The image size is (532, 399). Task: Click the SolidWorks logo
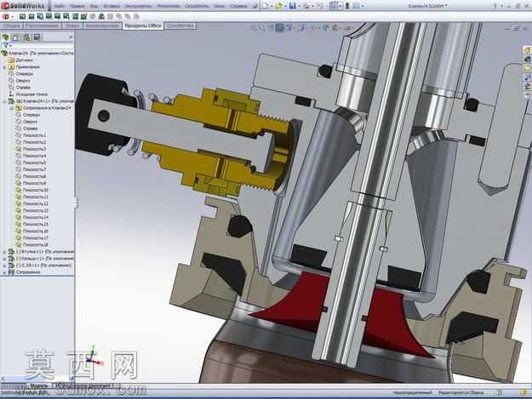(22, 6)
